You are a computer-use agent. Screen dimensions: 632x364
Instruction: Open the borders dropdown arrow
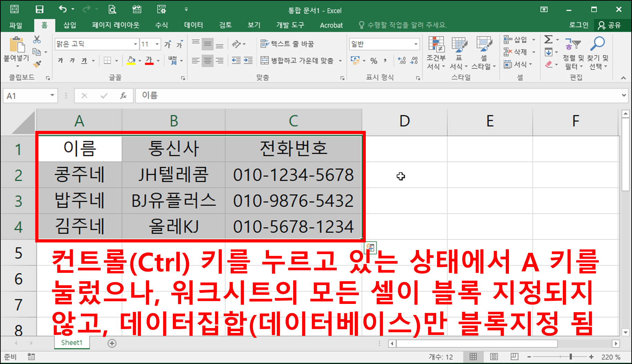click(x=117, y=61)
